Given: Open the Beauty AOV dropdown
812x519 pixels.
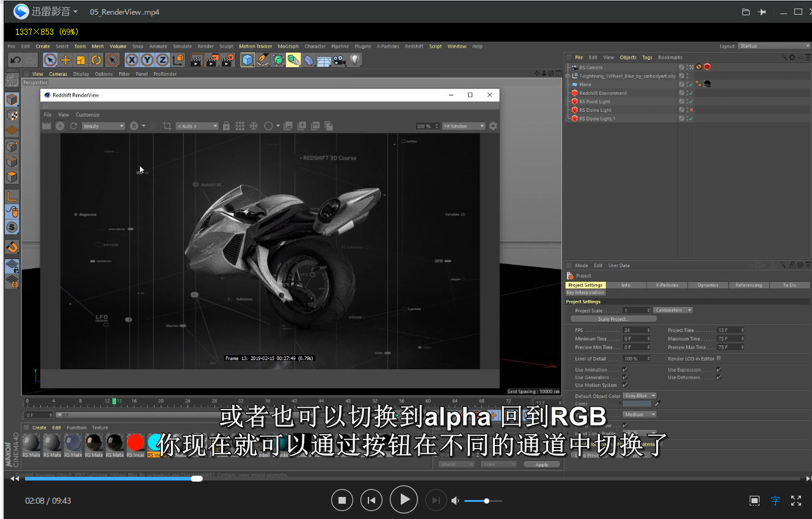Looking at the screenshot, I should tap(103, 126).
